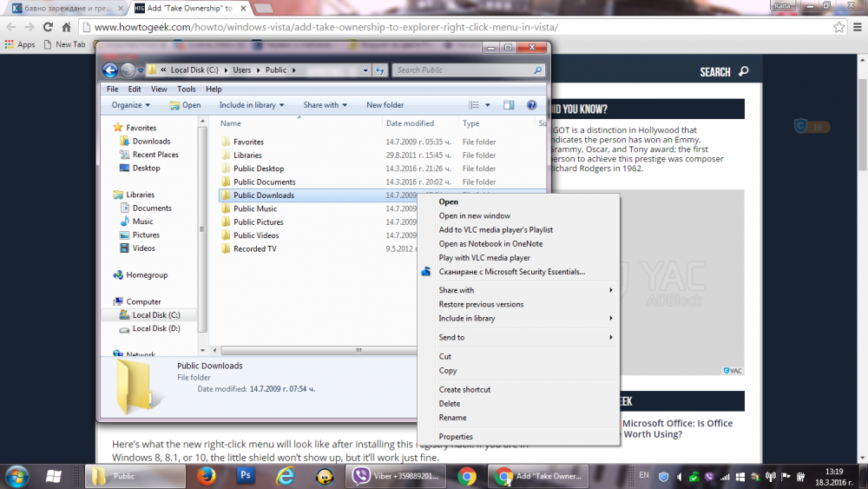This screenshot has width=868, height=489.
Task: Click the Microsoft Office article link
Action: point(678,429)
